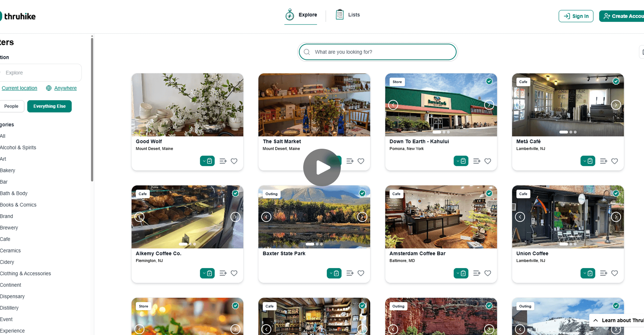Screen dimensions: 644x335
Task: Add Metá Café to list icon
Action: click(603, 161)
